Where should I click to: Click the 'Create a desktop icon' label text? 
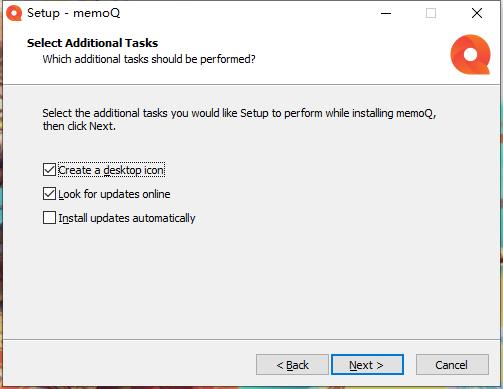[x=111, y=170]
